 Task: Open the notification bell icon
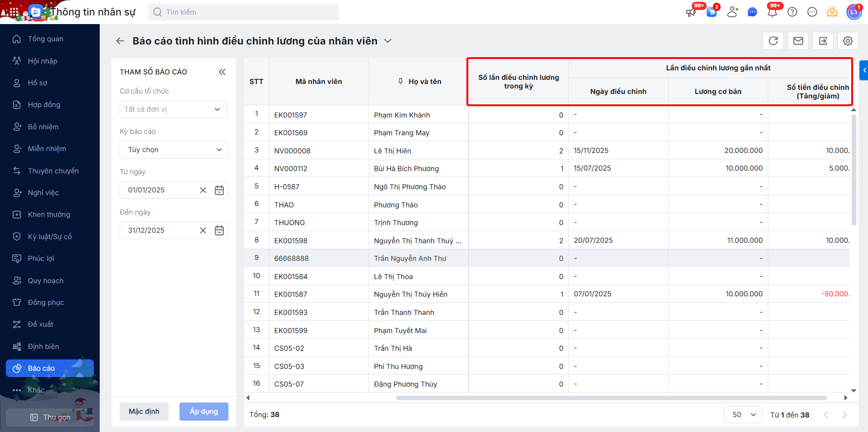(x=772, y=12)
